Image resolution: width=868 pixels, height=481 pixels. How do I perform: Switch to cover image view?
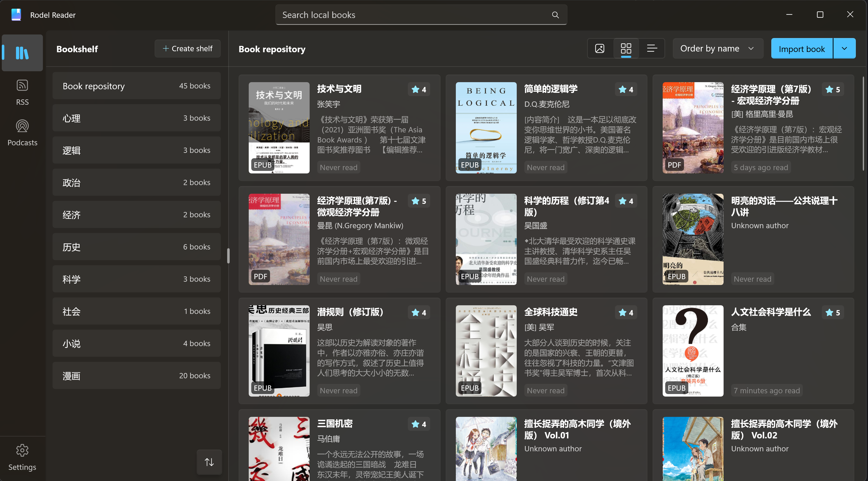coord(600,48)
